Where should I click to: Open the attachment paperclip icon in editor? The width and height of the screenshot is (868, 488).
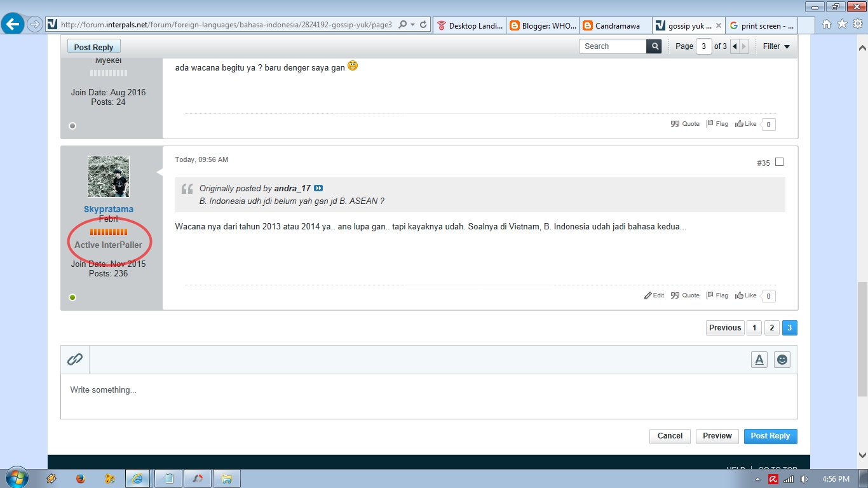pos(75,359)
